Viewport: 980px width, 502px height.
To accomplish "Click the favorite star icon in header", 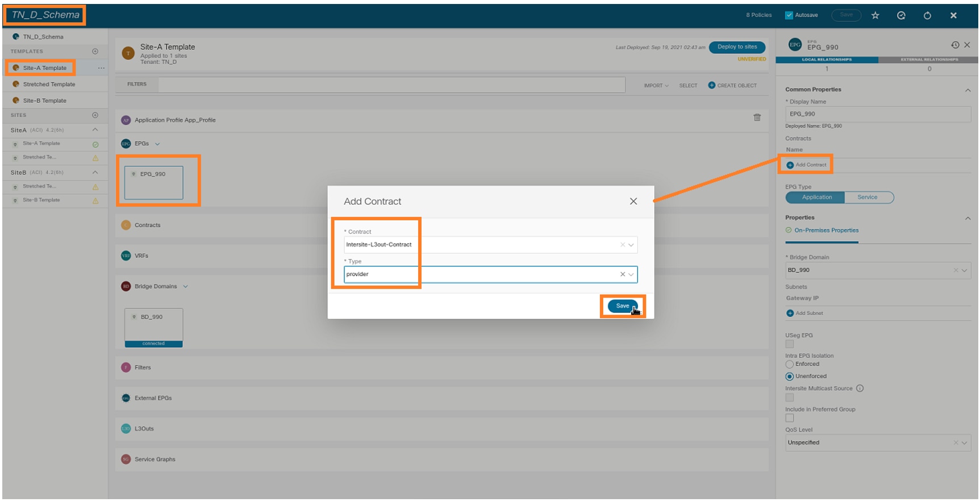I will point(875,15).
